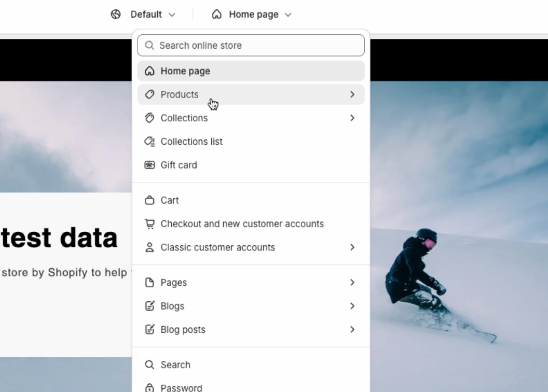The image size is (548, 392).
Task: Expand the Products submenu chevron
Action: [x=352, y=94]
